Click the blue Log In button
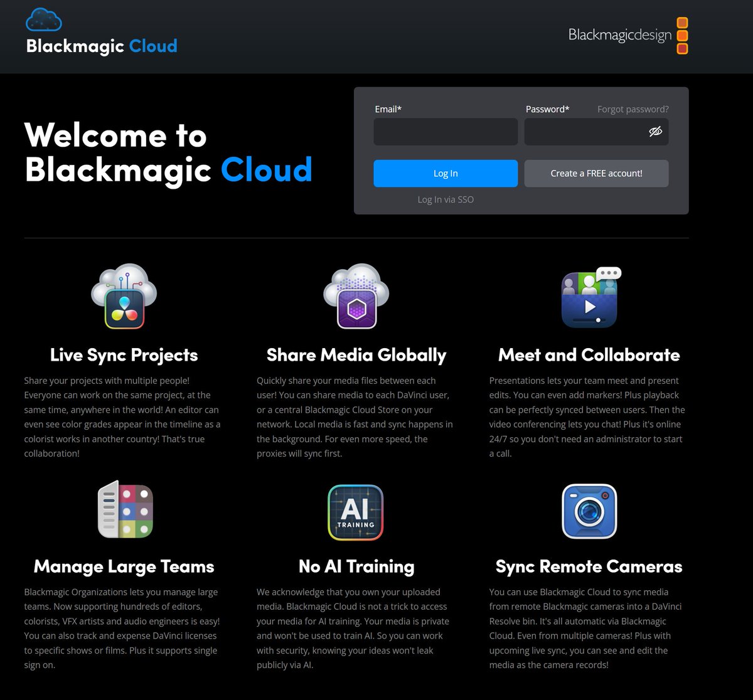 pyautogui.click(x=446, y=173)
